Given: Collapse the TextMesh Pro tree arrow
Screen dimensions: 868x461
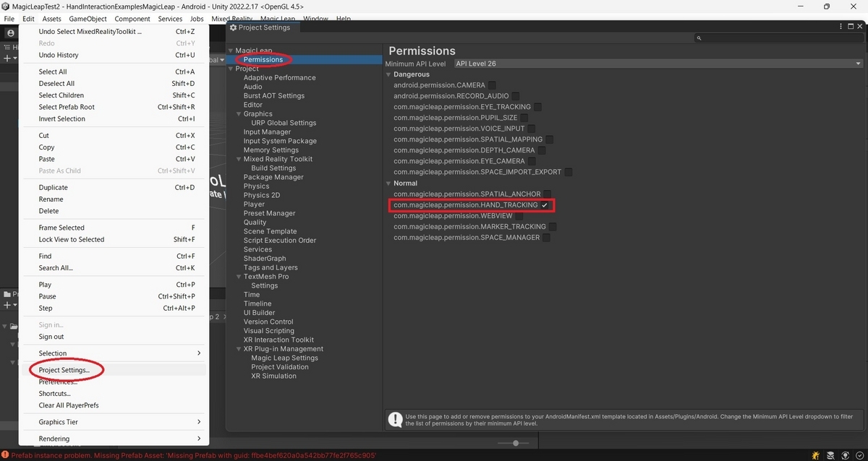Looking at the screenshot, I should [x=239, y=277].
